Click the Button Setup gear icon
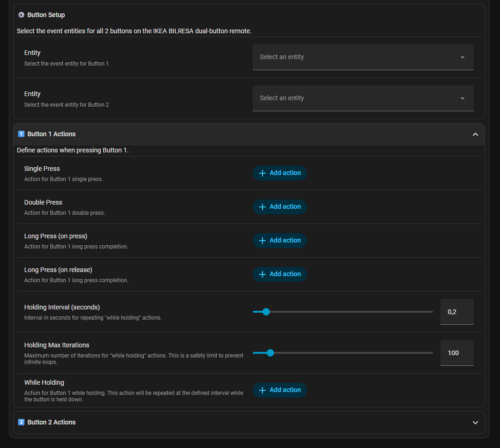This screenshot has width=500, height=448. coord(21,15)
